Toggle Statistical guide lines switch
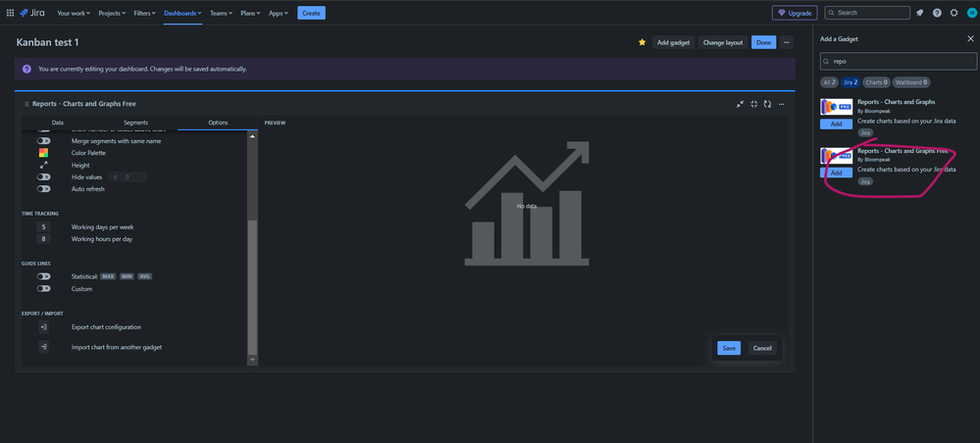Image resolution: width=980 pixels, height=443 pixels. click(44, 276)
